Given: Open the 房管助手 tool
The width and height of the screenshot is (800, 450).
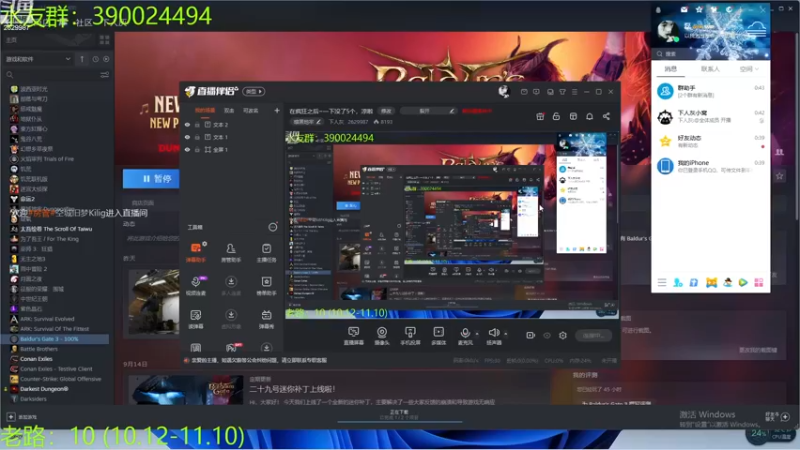Looking at the screenshot, I should tap(231, 252).
